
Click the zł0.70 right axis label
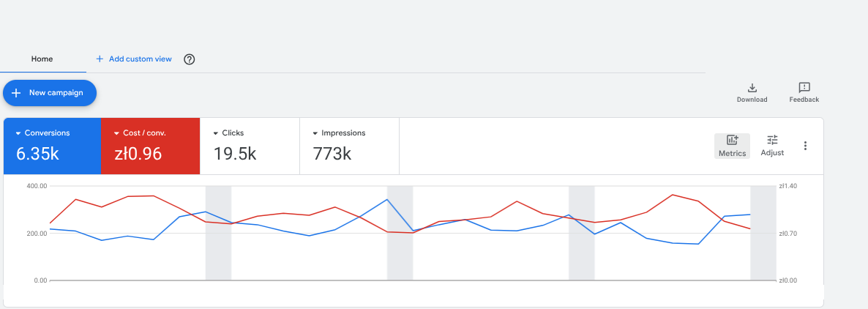click(787, 233)
